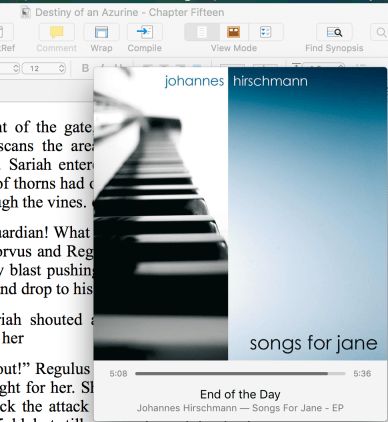Viewport: 388px width, 422px height.
Task: Click the total time 5:36 label
Action: 362,374
